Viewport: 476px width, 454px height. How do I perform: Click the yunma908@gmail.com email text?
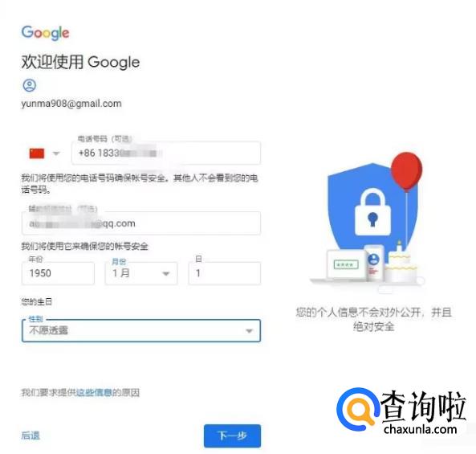71,104
